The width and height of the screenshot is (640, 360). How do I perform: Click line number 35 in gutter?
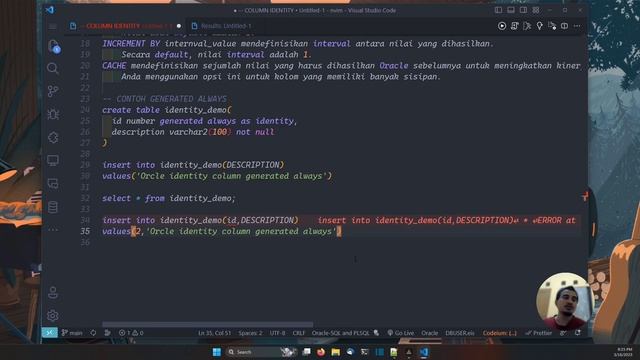[x=85, y=231]
